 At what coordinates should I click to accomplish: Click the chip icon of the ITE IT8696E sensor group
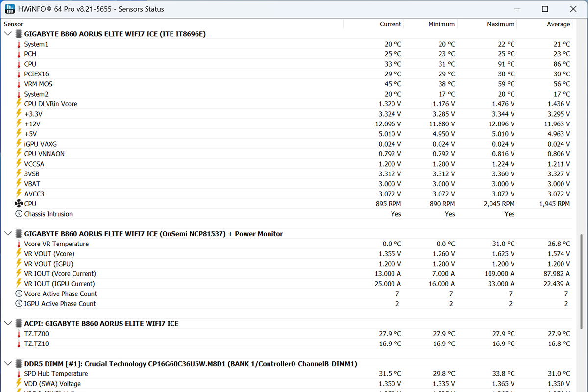tap(19, 34)
